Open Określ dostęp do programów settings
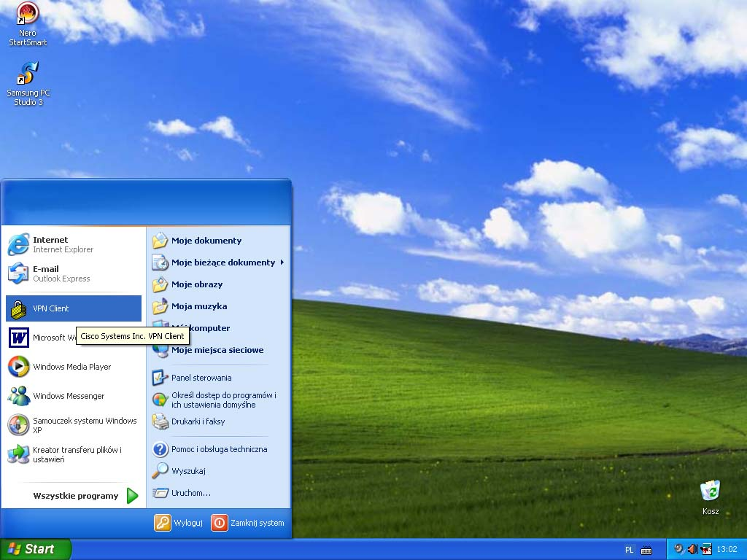Image resolution: width=747 pixels, height=560 pixels. click(x=217, y=400)
